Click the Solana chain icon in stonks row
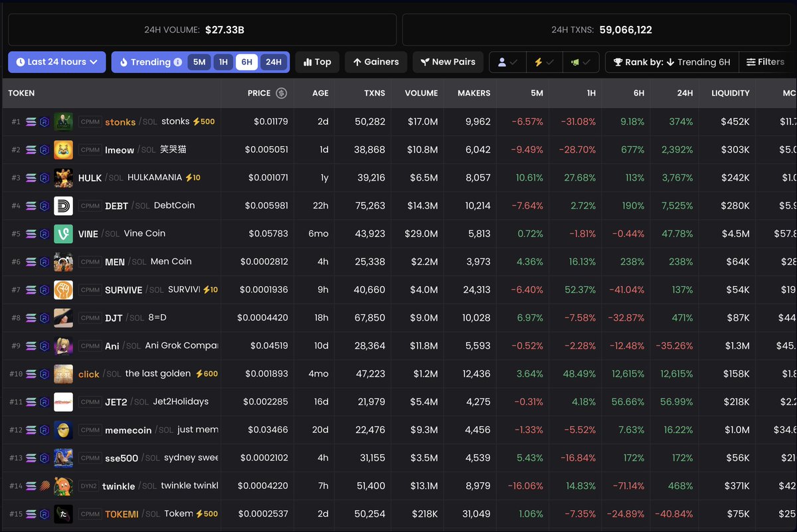797x532 pixels. point(31,122)
